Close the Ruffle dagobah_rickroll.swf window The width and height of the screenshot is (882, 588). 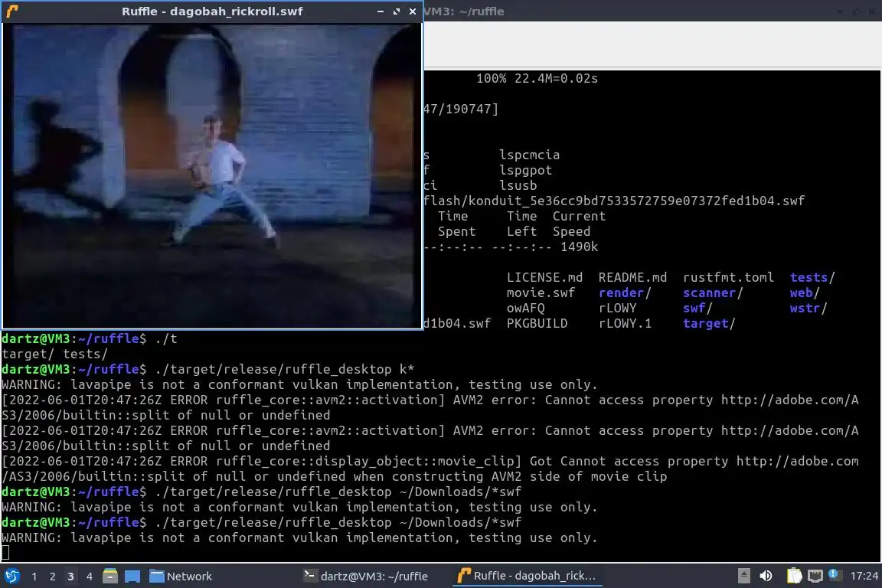(x=413, y=11)
